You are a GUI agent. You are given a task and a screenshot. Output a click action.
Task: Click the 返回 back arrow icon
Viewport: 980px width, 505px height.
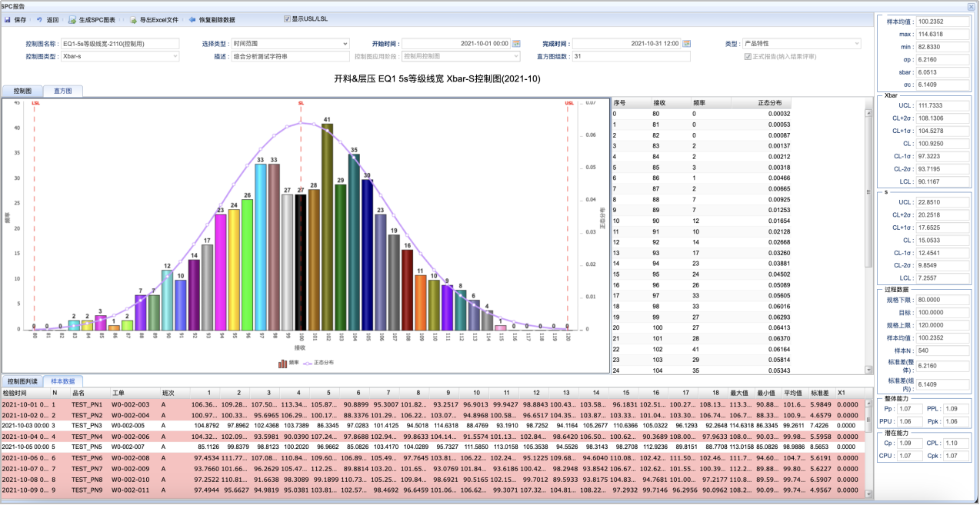pyautogui.click(x=39, y=19)
